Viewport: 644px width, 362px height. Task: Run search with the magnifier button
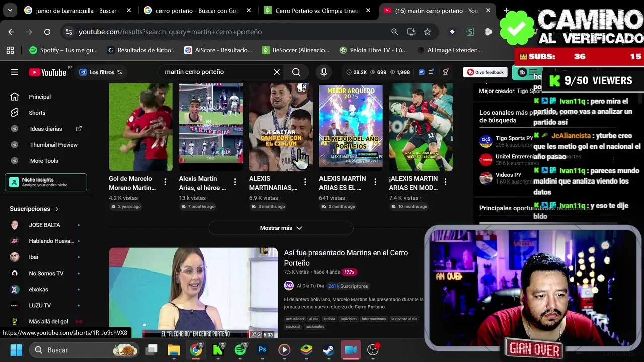[296, 72]
